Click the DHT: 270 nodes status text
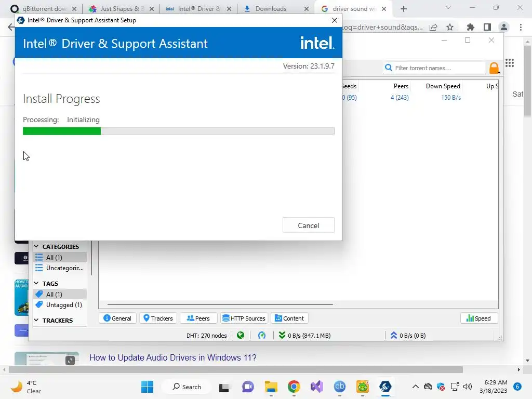 (x=206, y=336)
